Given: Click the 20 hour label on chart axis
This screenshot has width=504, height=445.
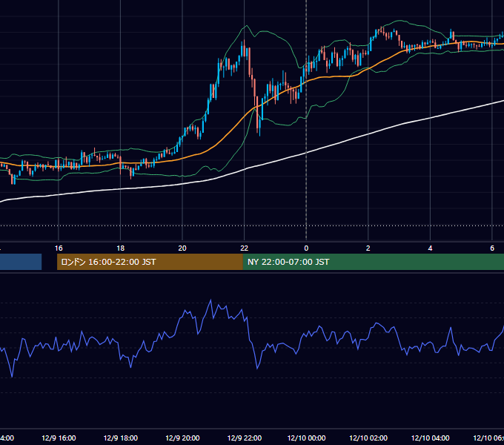Looking at the screenshot, I should 182,248.
